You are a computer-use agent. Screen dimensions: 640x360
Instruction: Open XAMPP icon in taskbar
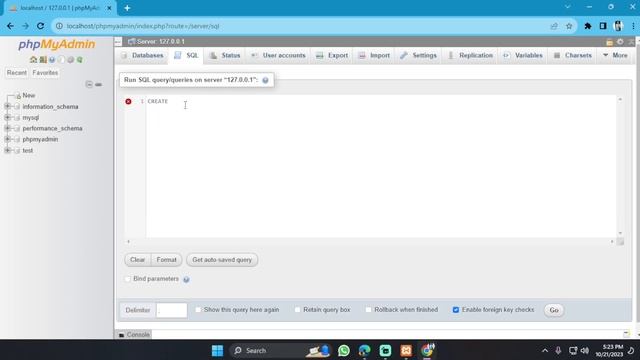(406, 351)
